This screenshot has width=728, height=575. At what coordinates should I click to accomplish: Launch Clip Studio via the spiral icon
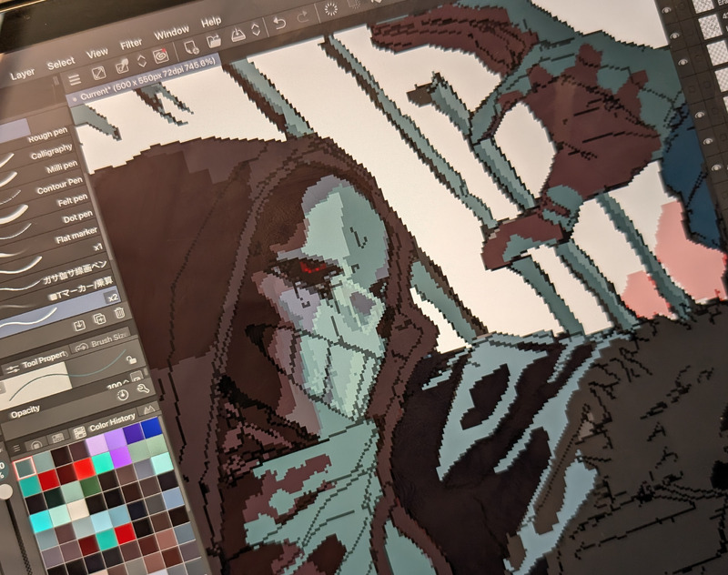[161, 56]
